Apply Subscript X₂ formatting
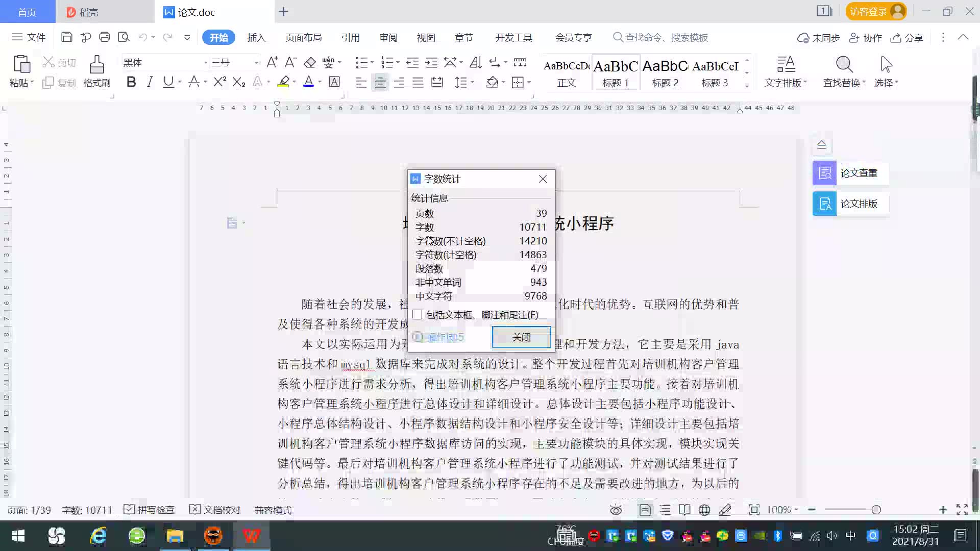Image resolution: width=980 pixels, height=551 pixels. [238, 82]
